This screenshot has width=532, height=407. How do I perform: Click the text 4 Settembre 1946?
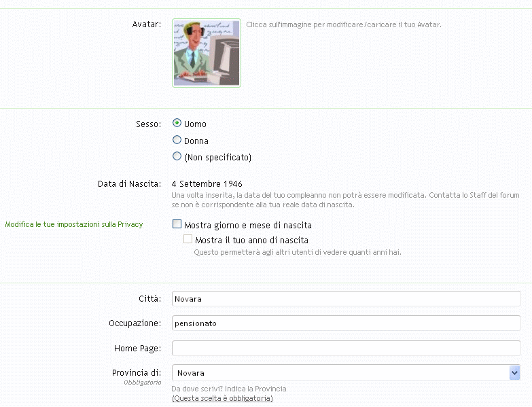click(207, 184)
